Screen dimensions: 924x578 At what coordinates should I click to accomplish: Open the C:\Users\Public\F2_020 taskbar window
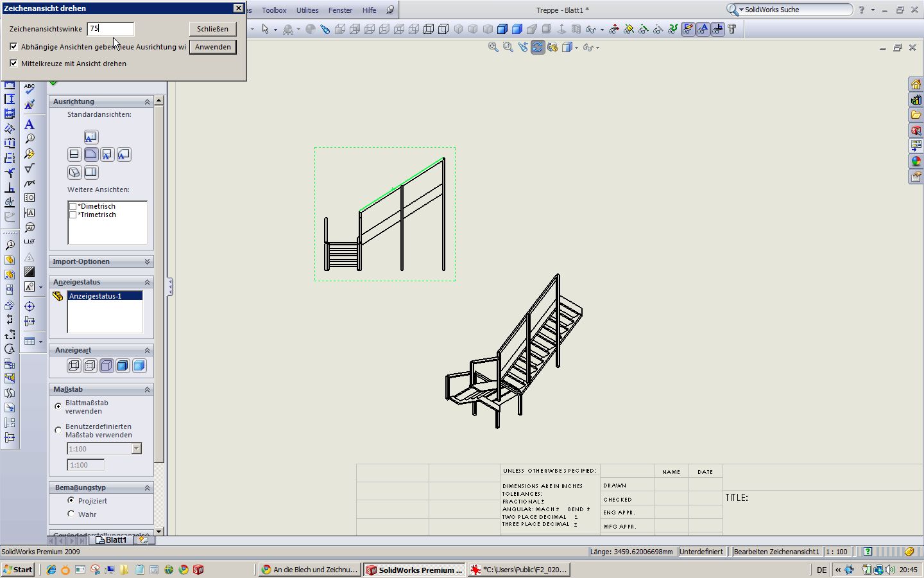pos(518,570)
